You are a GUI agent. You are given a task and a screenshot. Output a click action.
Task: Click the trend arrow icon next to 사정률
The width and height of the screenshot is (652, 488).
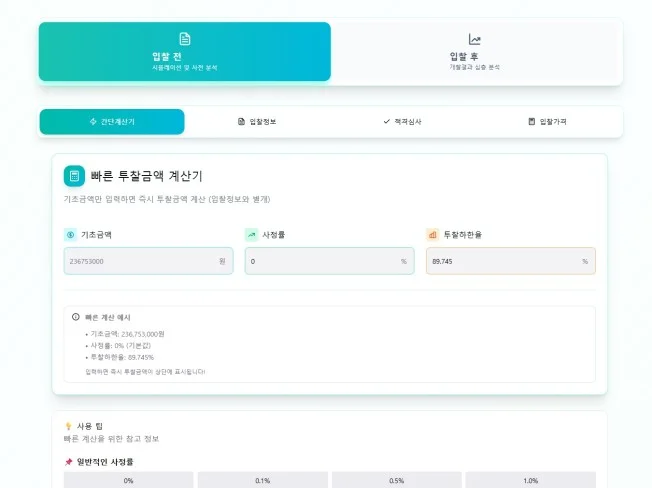point(251,234)
